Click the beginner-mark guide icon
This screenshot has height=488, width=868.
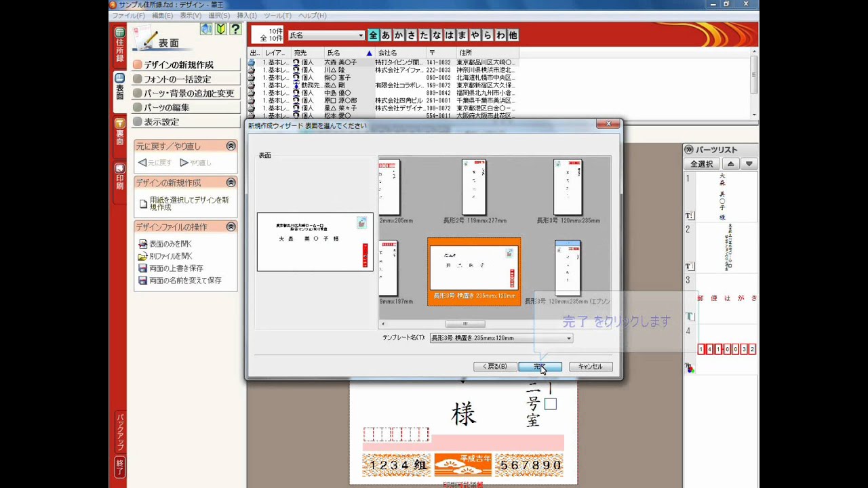pyautogui.click(x=221, y=29)
